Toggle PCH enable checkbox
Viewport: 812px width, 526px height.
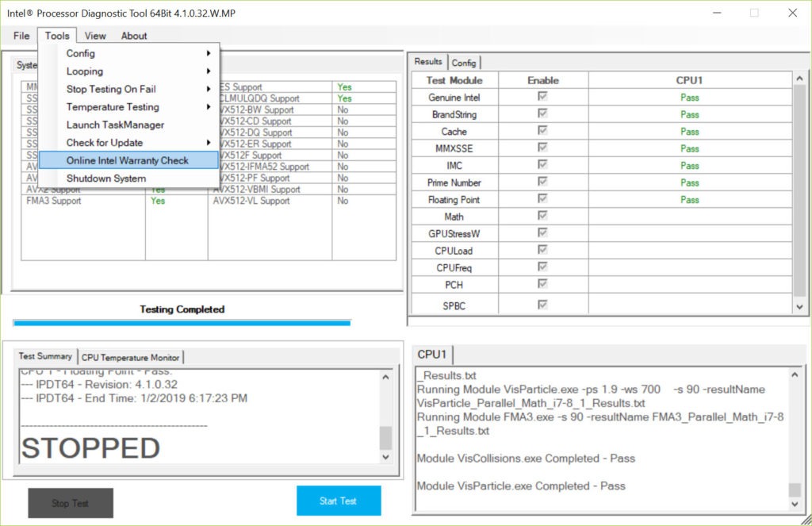click(x=542, y=284)
